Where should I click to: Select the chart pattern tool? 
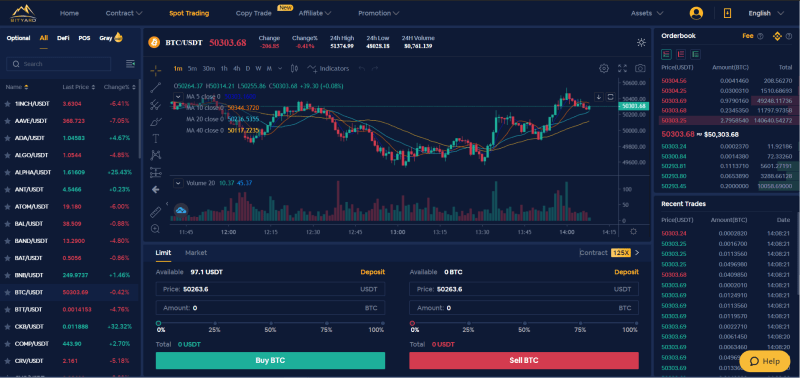click(x=156, y=155)
